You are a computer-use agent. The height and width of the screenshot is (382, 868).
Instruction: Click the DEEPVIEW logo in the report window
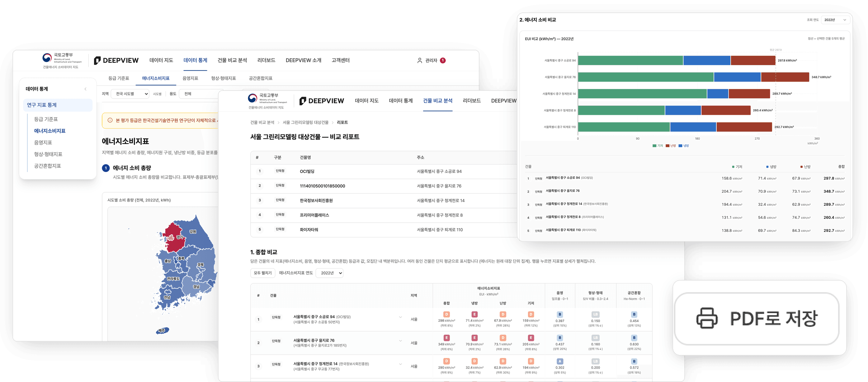pos(322,101)
